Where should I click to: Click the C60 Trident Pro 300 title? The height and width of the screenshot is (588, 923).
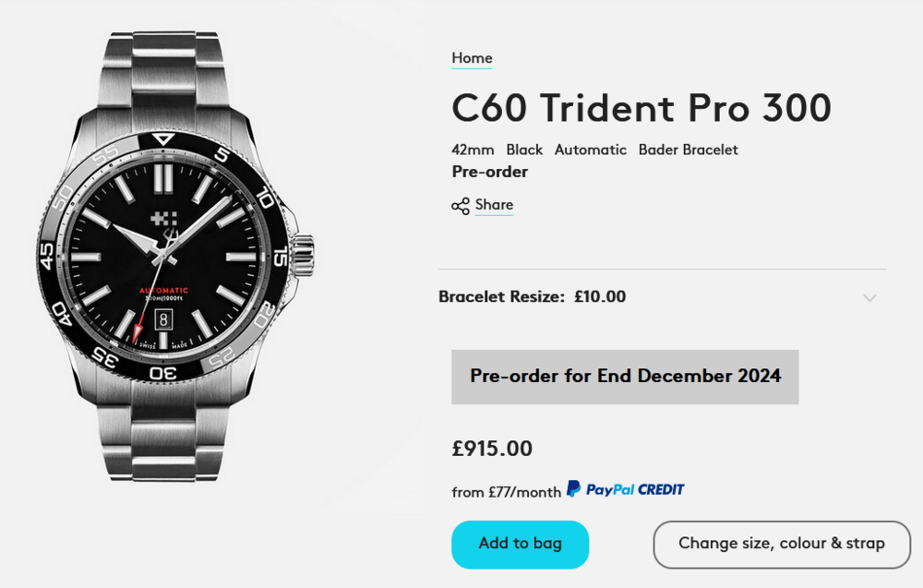pyautogui.click(x=641, y=109)
